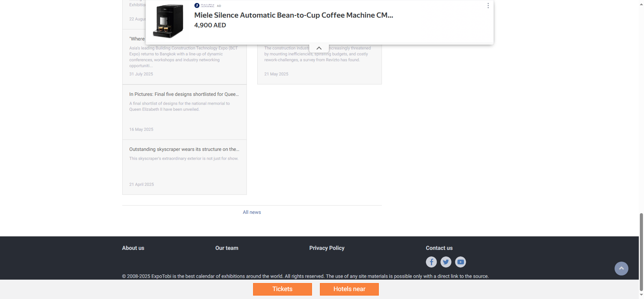Open the Twitter social icon
The height and width of the screenshot is (299, 644).
[x=446, y=262]
